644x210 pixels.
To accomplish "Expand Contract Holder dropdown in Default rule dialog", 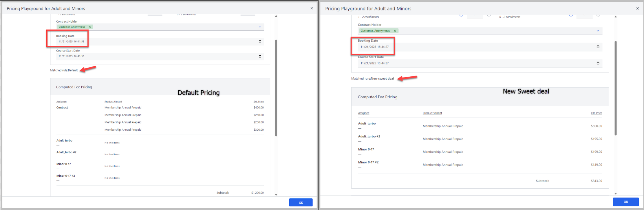I will [x=260, y=27].
